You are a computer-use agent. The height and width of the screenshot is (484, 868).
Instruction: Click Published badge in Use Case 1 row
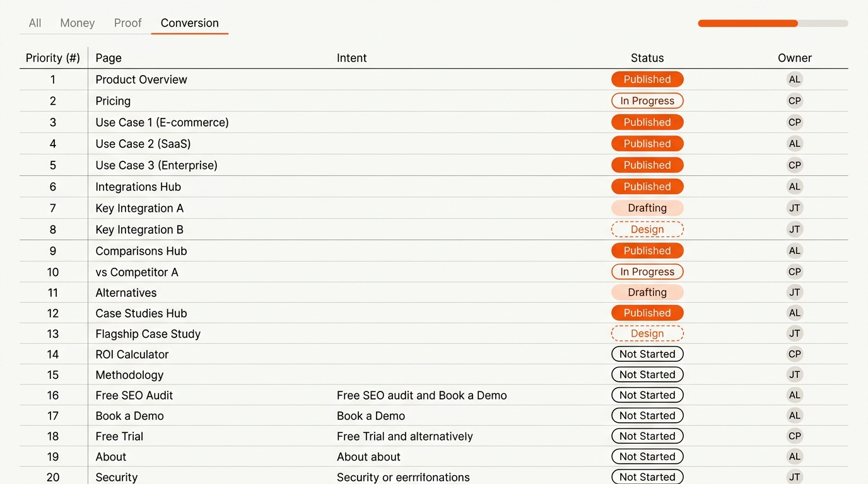[x=647, y=122]
